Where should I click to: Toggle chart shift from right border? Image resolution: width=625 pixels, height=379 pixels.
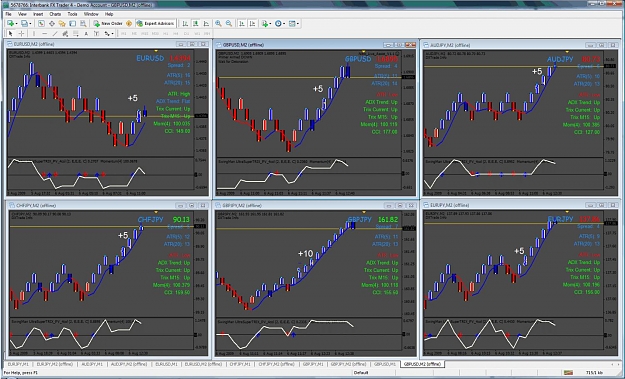[252, 24]
